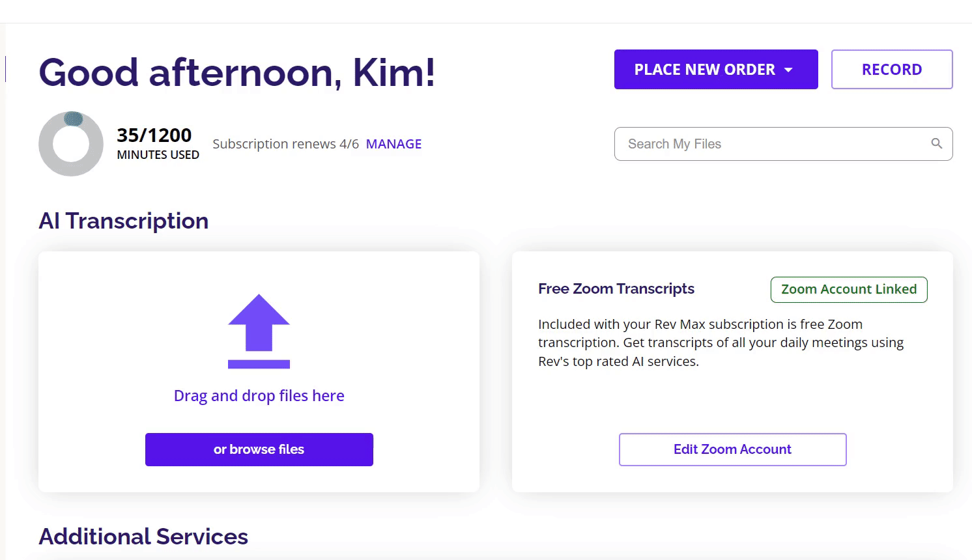Start a recording with the RECORD button

coord(892,70)
